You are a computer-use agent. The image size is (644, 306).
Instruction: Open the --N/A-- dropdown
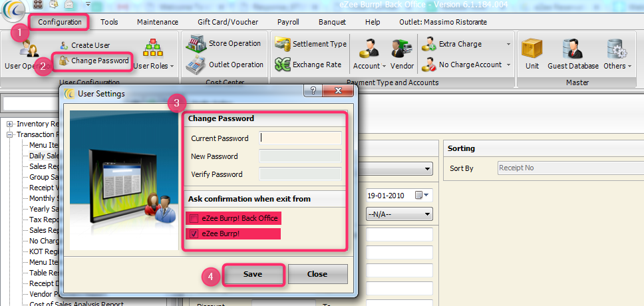(x=399, y=214)
